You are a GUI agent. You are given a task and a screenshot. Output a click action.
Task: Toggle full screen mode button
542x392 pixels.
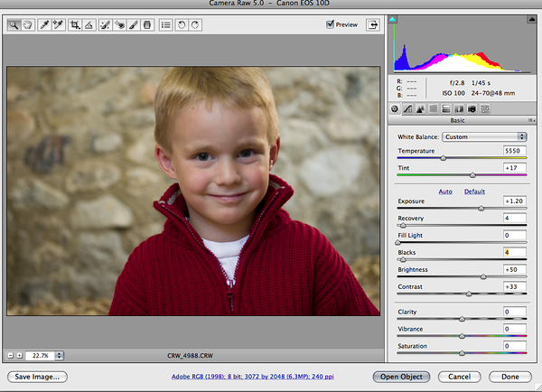tap(371, 25)
